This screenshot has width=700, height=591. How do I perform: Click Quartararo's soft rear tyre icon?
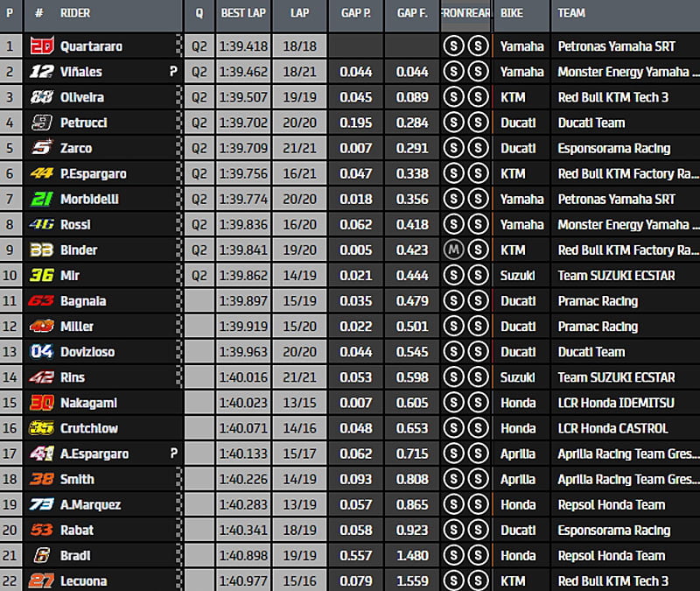click(x=478, y=46)
